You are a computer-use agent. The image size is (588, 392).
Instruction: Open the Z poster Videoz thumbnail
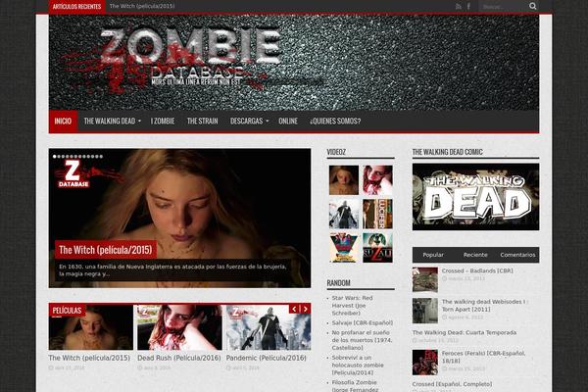(x=377, y=248)
